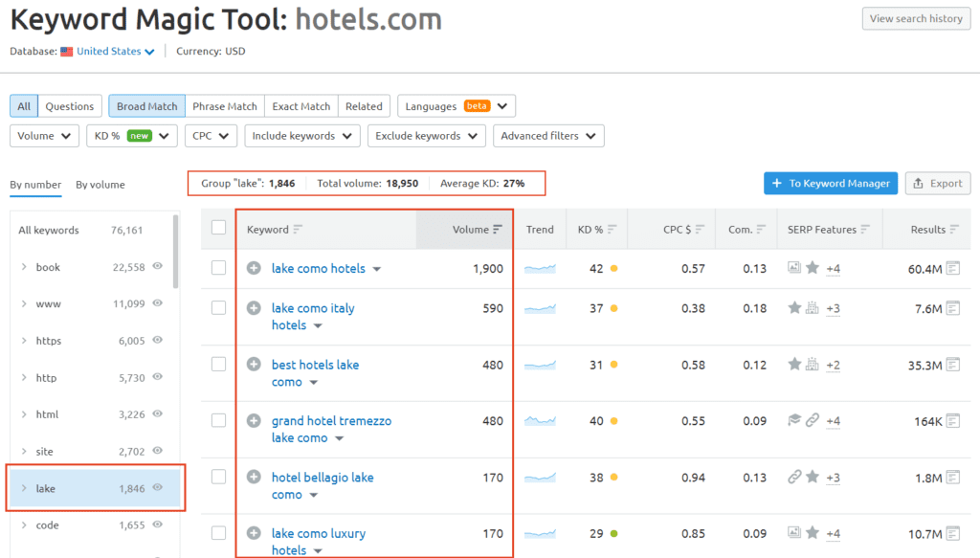Open Advanced filters dropdown
Screen dimensions: 980x558
[x=548, y=136]
